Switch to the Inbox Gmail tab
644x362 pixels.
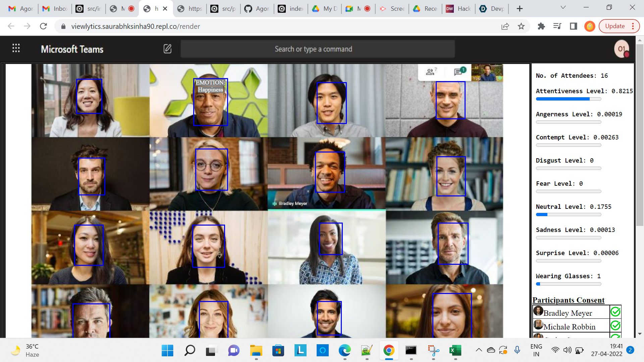pos(55,9)
